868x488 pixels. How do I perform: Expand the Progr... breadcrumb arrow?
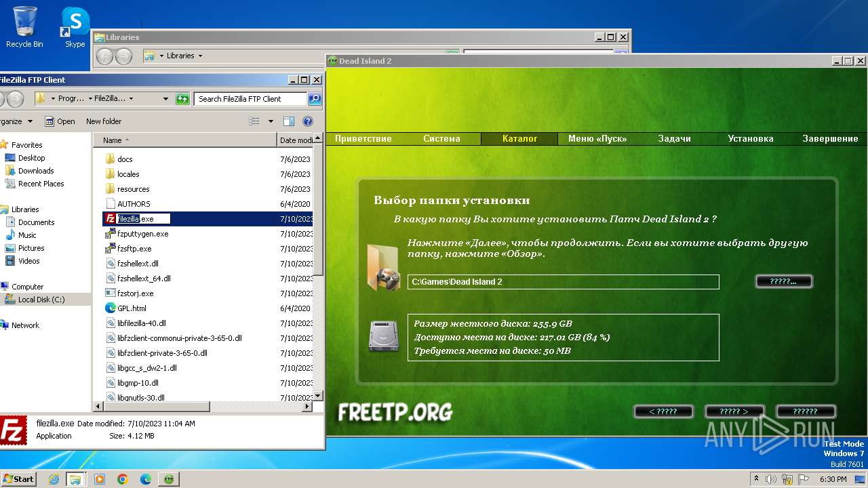(90, 99)
